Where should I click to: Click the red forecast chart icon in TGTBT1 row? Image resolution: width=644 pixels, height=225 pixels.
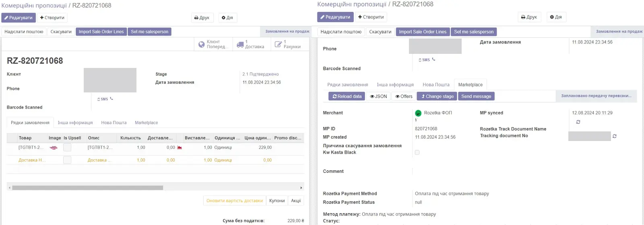tap(180, 147)
